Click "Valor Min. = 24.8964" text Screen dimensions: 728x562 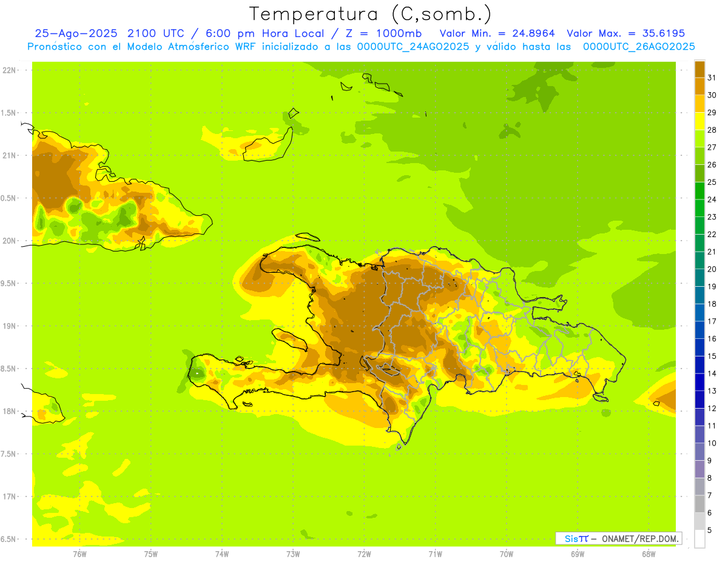(x=497, y=33)
